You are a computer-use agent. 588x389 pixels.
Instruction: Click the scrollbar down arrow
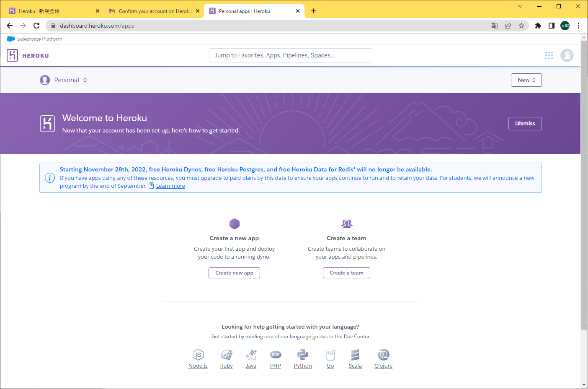pyautogui.click(x=584, y=385)
